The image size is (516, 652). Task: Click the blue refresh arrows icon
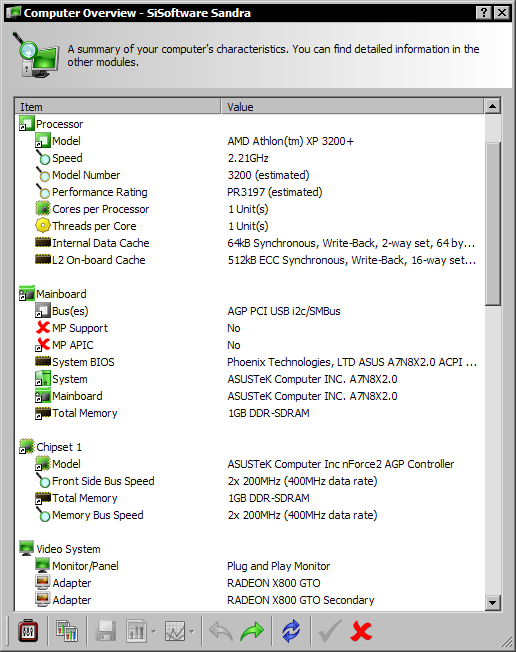pos(291,631)
